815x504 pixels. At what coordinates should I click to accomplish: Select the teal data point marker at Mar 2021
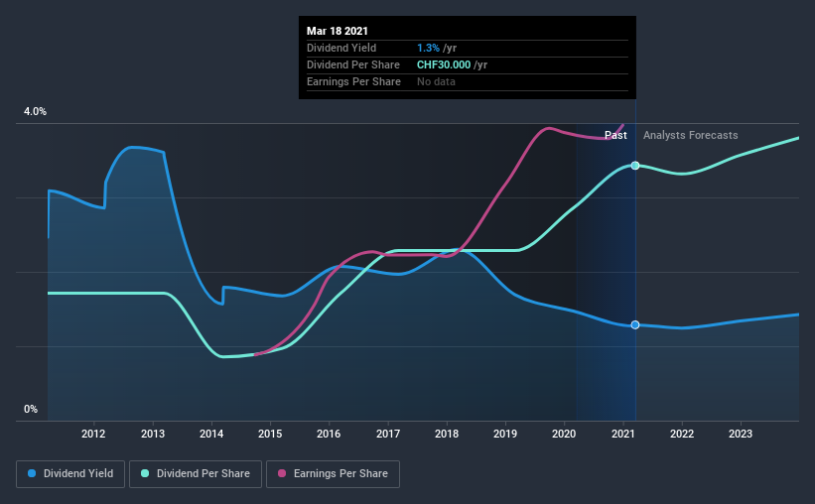[x=635, y=166]
